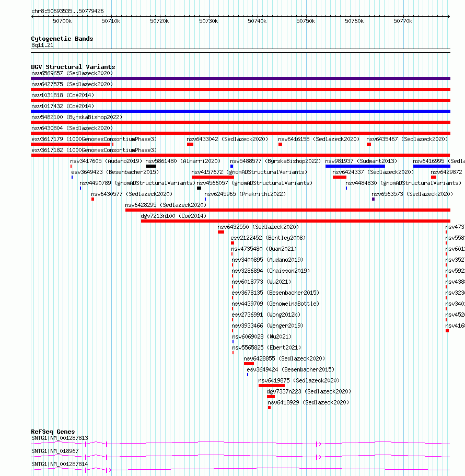465x476 pixels.
Task: Click the ruler's left arrow end
Action: pos(32,16)
